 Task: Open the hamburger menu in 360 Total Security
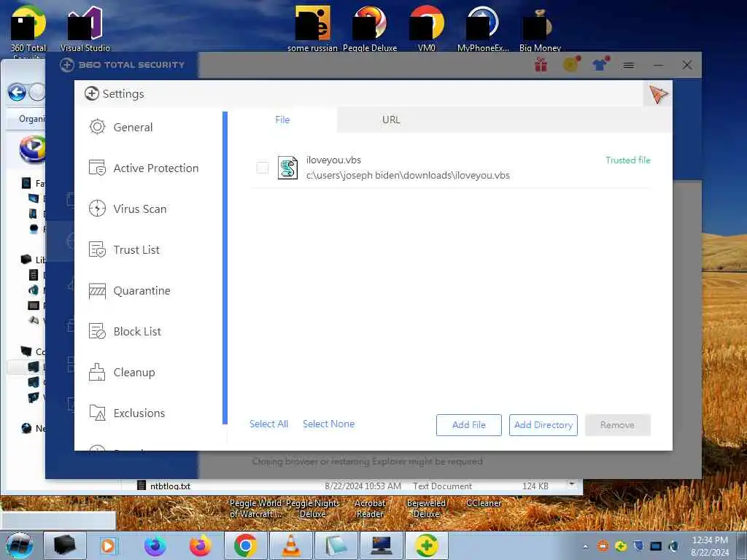[629, 65]
